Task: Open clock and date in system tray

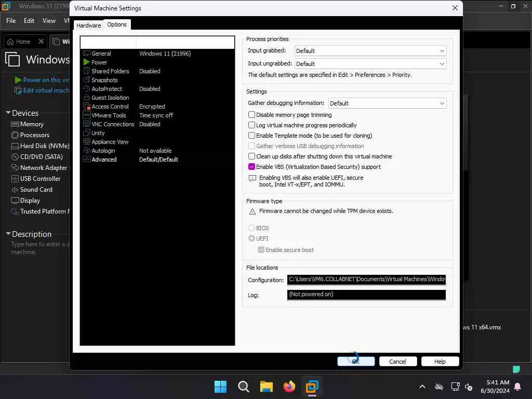Action: tap(495, 387)
